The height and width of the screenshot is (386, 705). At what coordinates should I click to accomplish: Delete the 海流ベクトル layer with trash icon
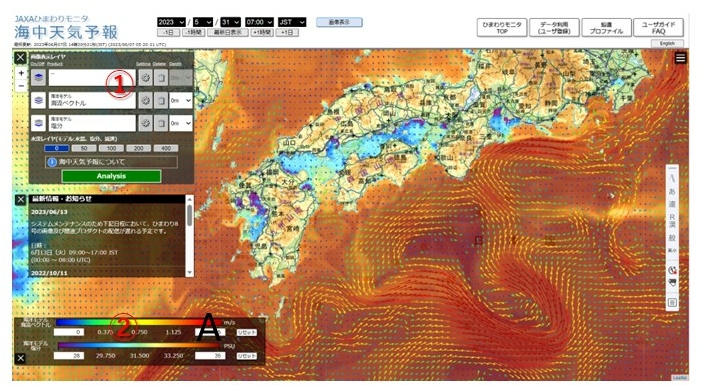pos(161,101)
